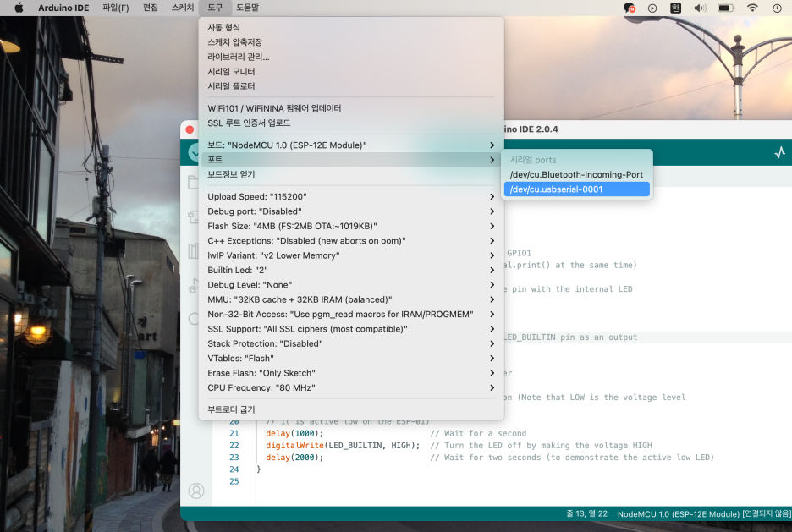The height and width of the screenshot is (532, 792).
Task: Open the Apple menu
Action: pos(19,8)
